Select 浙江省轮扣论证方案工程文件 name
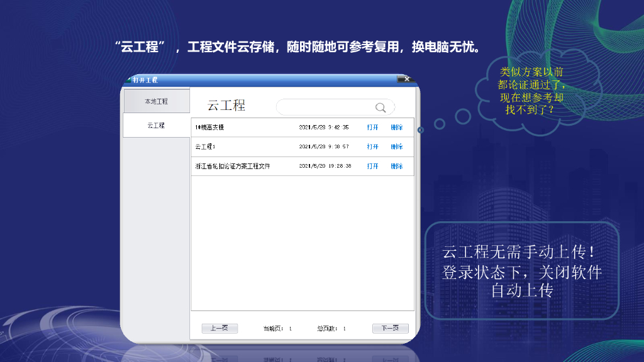This screenshot has width=644, height=362. point(233,166)
